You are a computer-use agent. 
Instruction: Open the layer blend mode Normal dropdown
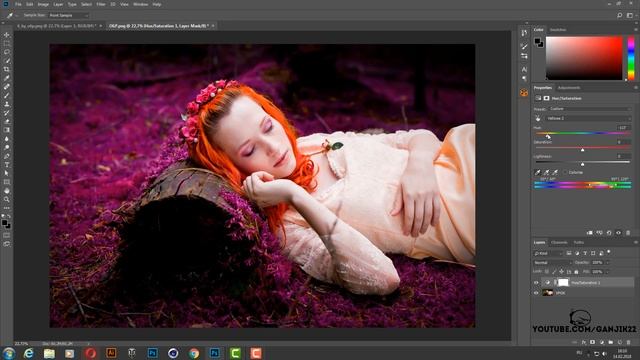(x=552, y=262)
